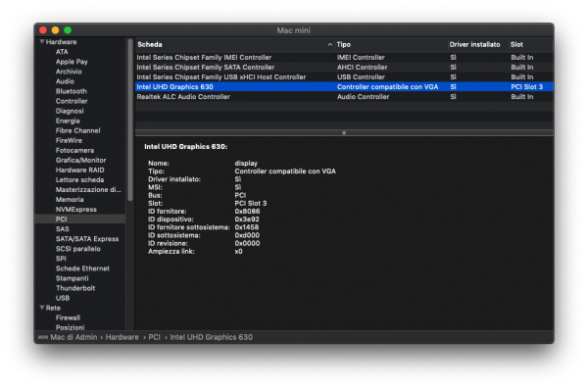This screenshot has height=389, width=588.
Task: Click the subsystem vendor value 0x1458
Action: click(247, 227)
